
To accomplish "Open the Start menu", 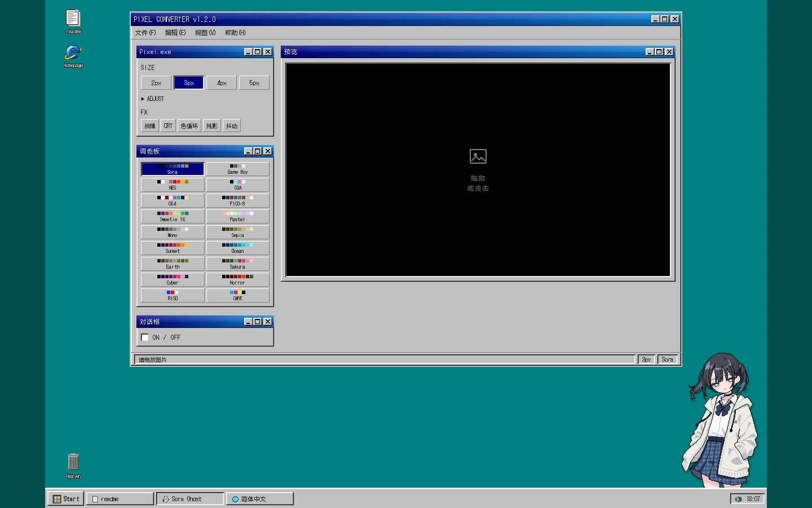I will 66,499.
